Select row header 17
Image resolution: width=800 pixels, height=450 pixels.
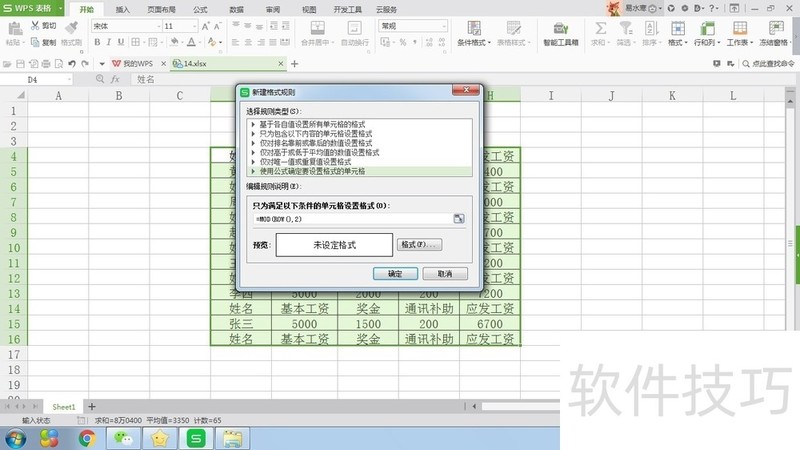coord(14,354)
